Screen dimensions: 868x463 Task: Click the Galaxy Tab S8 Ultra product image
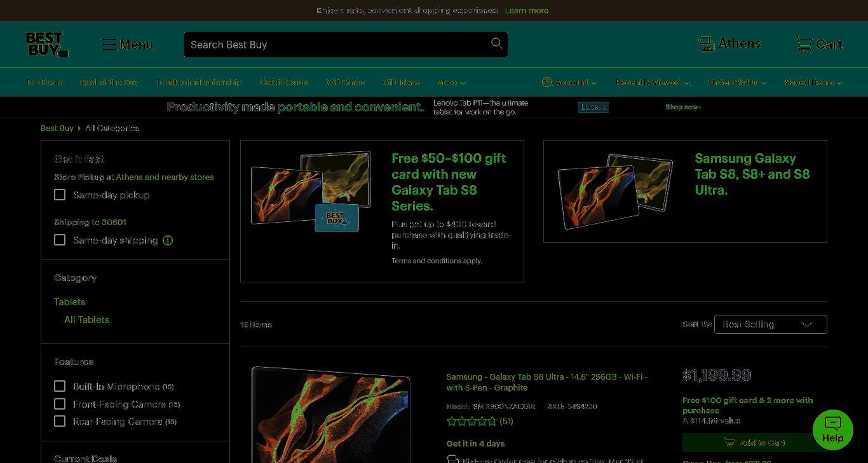pos(330,415)
